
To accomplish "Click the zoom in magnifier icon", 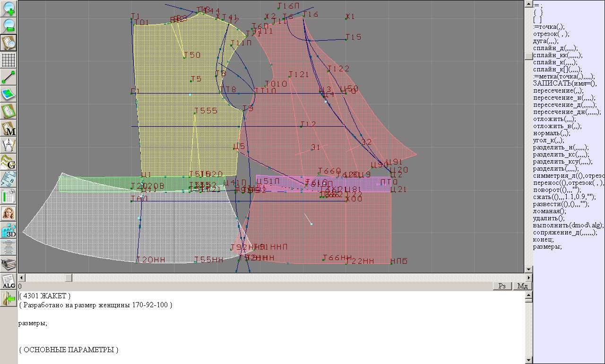I will click(x=9, y=9).
